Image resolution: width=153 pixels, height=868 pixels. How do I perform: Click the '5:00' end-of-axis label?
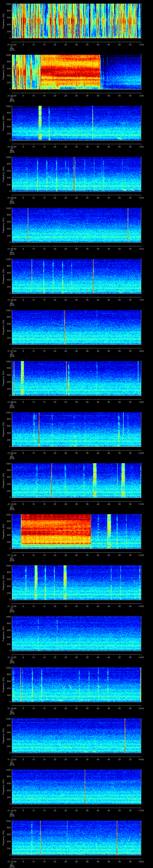(x=141, y=198)
